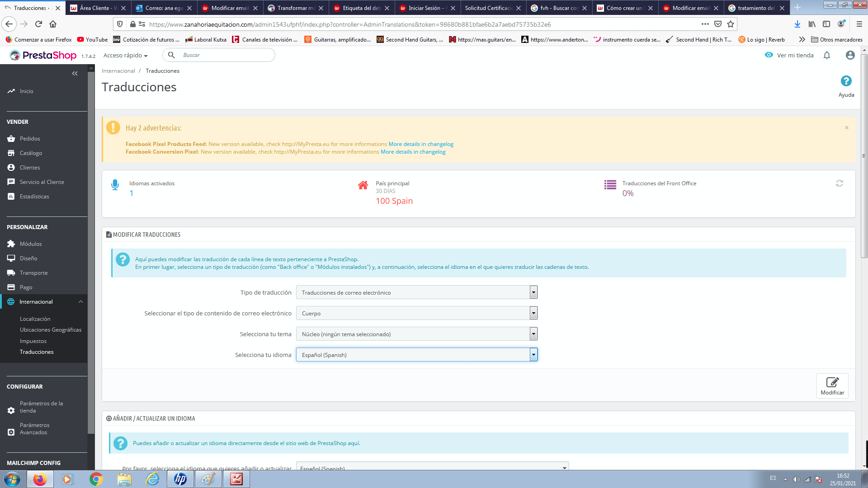
Task: Dismiss the warnings banner
Action: (x=847, y=127)
